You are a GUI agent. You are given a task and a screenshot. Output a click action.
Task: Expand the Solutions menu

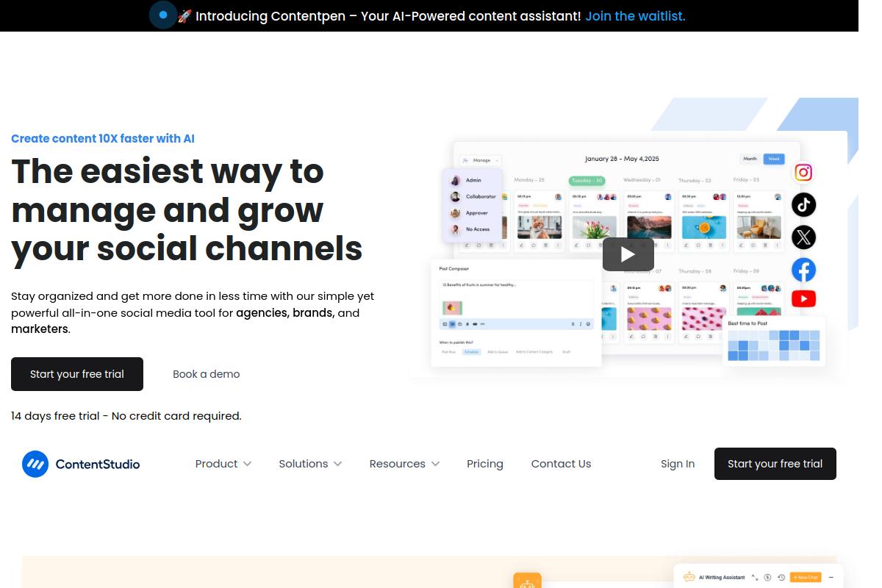(310, 464)
